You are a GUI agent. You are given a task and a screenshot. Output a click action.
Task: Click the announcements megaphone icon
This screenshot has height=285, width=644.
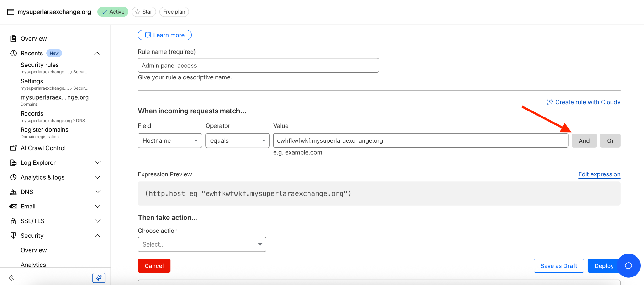99,278
